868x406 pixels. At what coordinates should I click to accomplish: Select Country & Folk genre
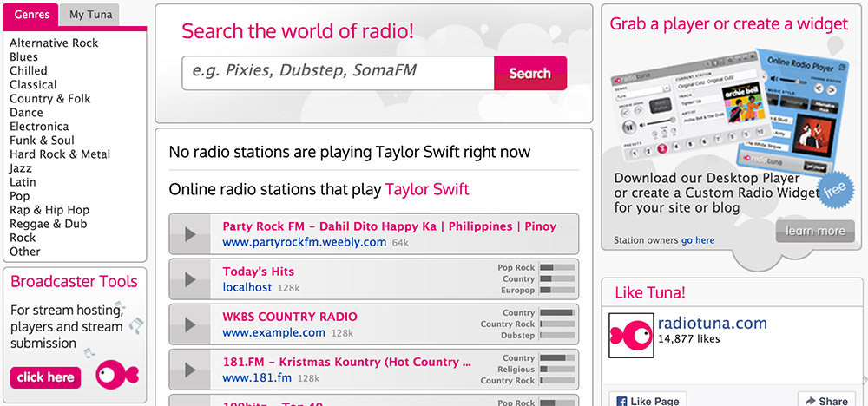49,98
